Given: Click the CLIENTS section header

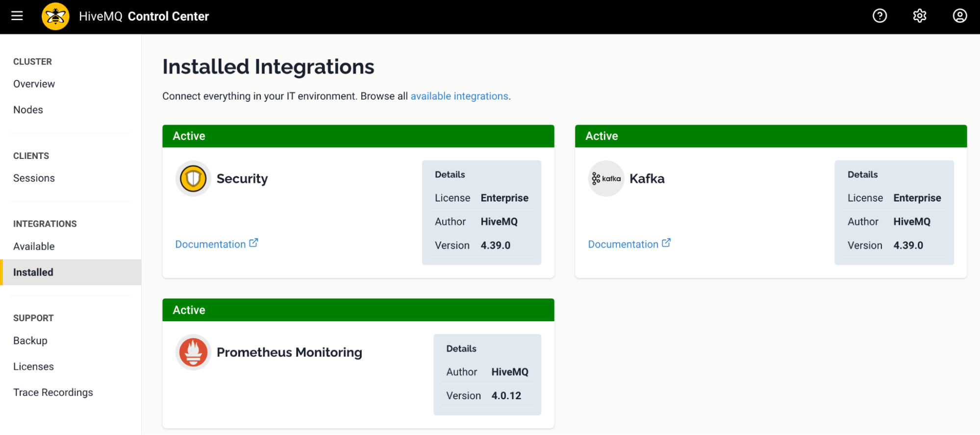Looking at the screenshot, I should click(31, 155).
